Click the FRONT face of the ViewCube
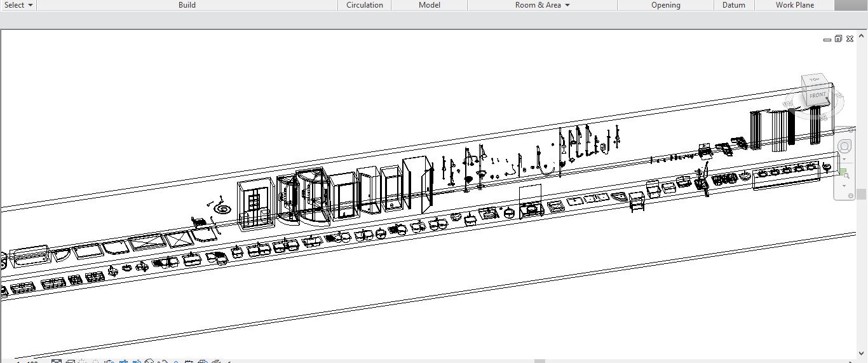The width and height of the screenshot is (868, 363). 817,96
